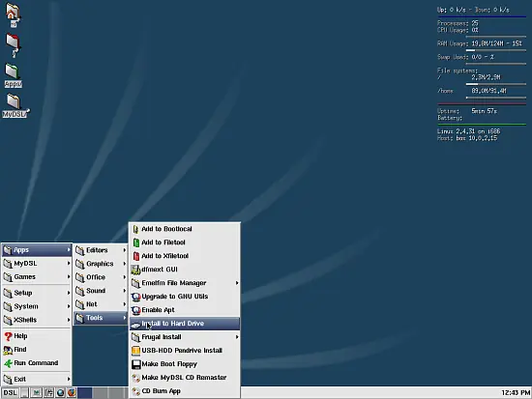The image size is (532, 399).
Task: Open the Sound menu category
Action: coord(101,291)
